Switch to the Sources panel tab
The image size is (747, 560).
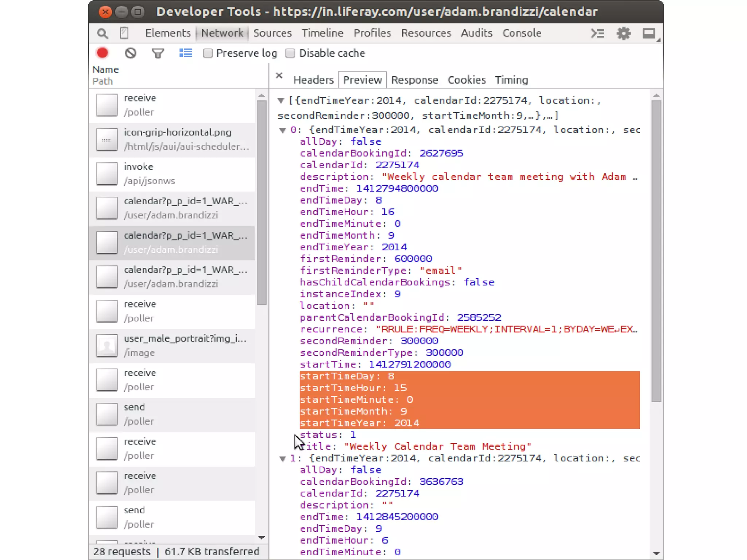pyautogui.click(x=272, y=33)
